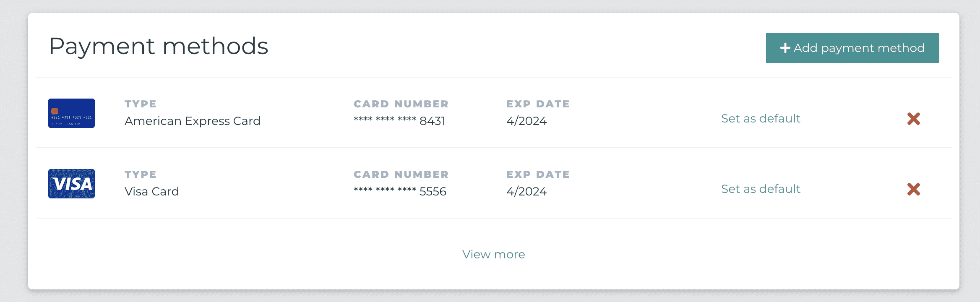Screen dimensions: 980x302
Task: Click TYPE label in Visa row
Action: tap(141, 174)
